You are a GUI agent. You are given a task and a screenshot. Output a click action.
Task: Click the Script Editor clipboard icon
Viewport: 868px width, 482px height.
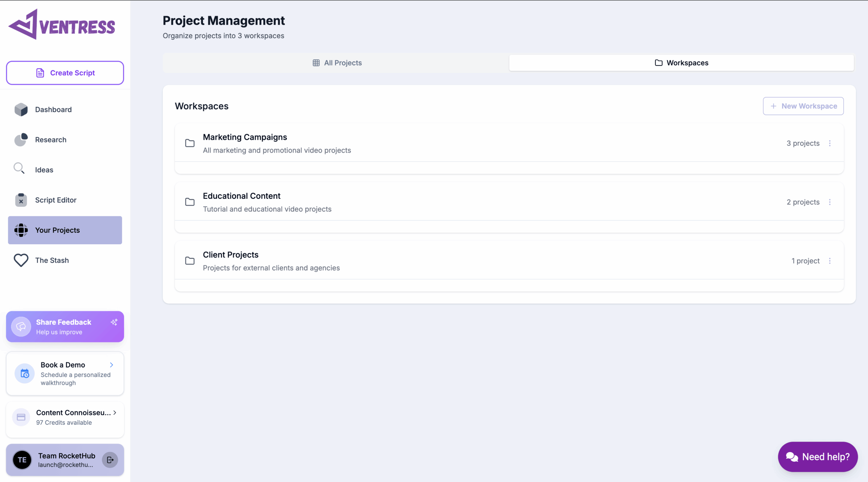coord(21,200)
